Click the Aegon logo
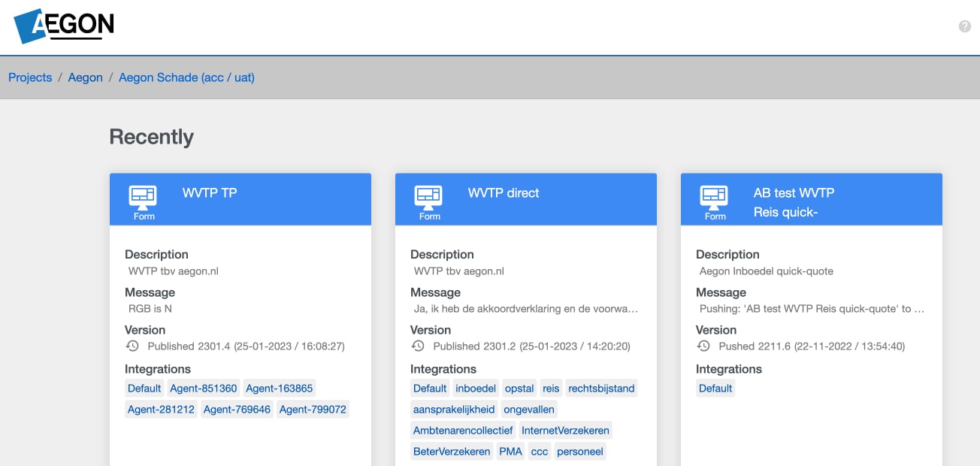 [64, 26]
